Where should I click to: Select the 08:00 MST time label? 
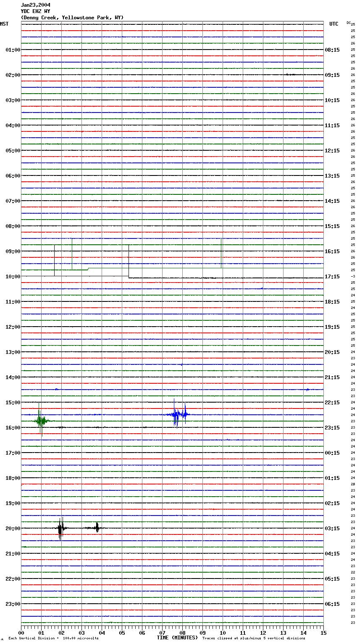pyautogui.click(x=13, y=226)
